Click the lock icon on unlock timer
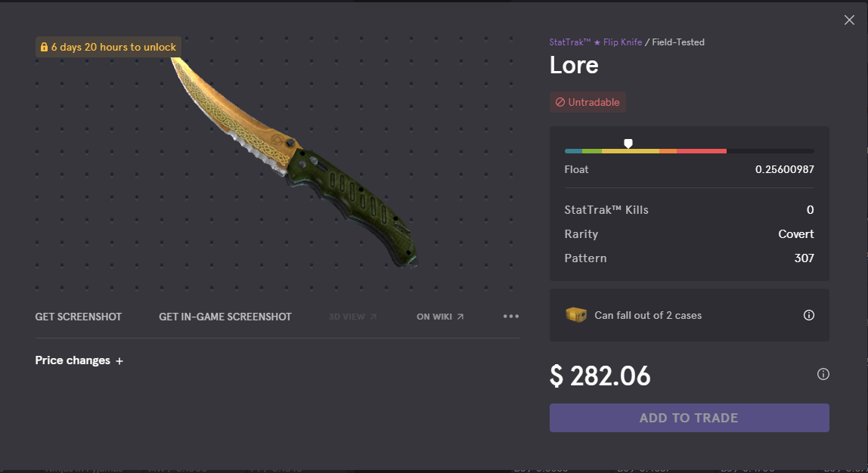The width and height of the screenshot is (868, 473). [x=45, y=47]
